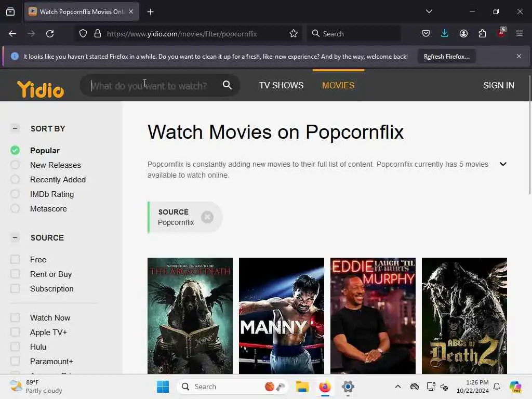Open Firefox hamburger application menu
This screenshot has width=532, height=399.
tap(519, 34)
